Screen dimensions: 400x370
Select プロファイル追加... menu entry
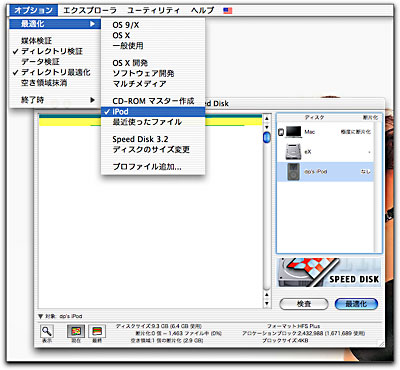click(x=153, y=167)
